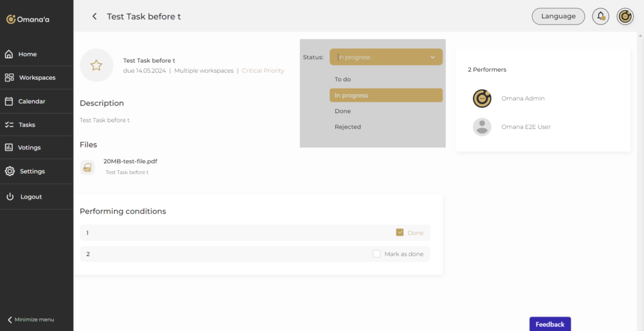Check Mark as done for condition 2
The width and height of the screenshot is (644, 331).
pyautogui.click(x=377, y=254)
